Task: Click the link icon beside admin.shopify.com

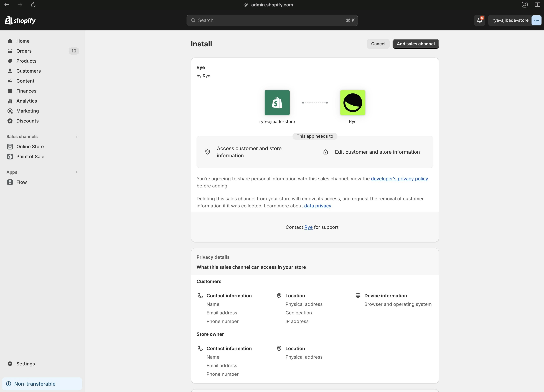Action: point(246,5)
